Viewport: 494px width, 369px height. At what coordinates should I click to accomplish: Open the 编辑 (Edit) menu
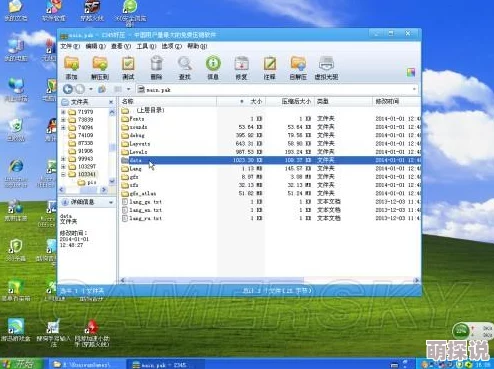[x=96, y=46]
